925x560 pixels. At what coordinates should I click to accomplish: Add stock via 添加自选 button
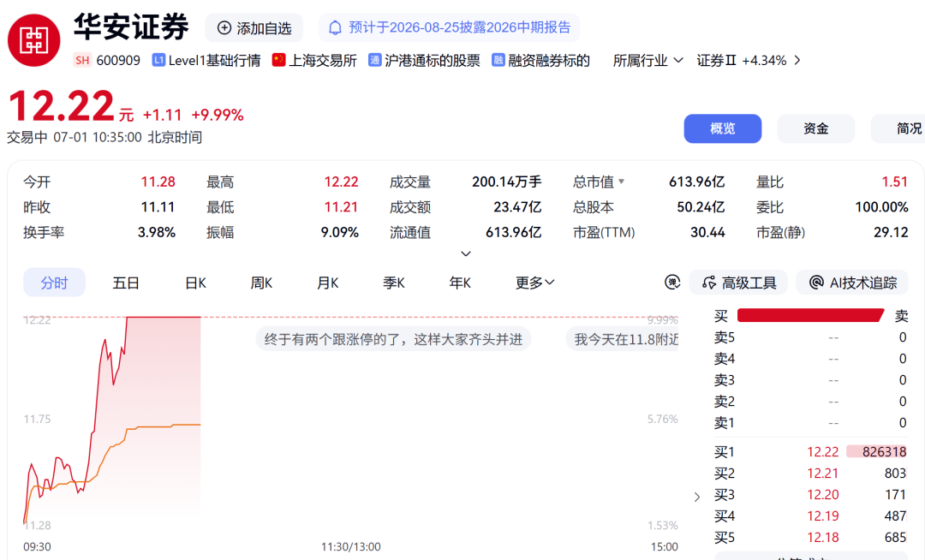[254, 27]
